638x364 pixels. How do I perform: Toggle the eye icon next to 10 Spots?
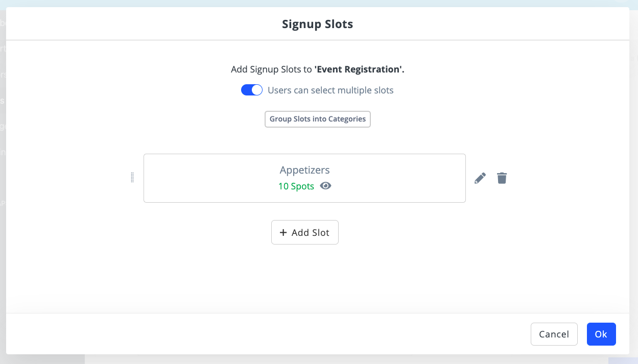tap(325, 186)
